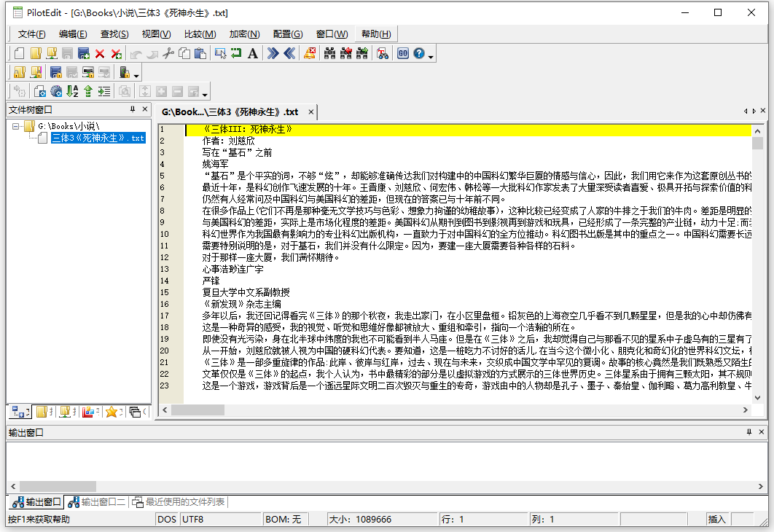Click the document with gear icon

tap(39, 91)
